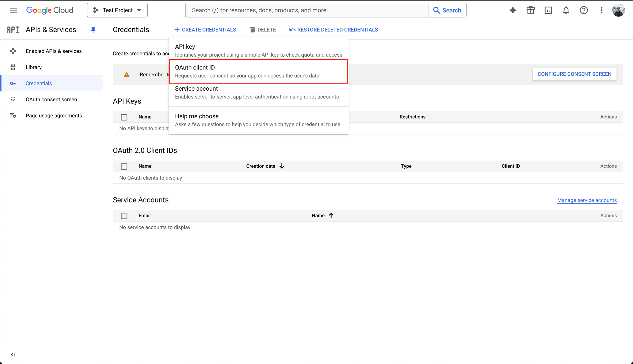Check the API Keys select-all checkbox
Image resolution: width=633 pixels, height=364 pixels.
coord(124,117)
